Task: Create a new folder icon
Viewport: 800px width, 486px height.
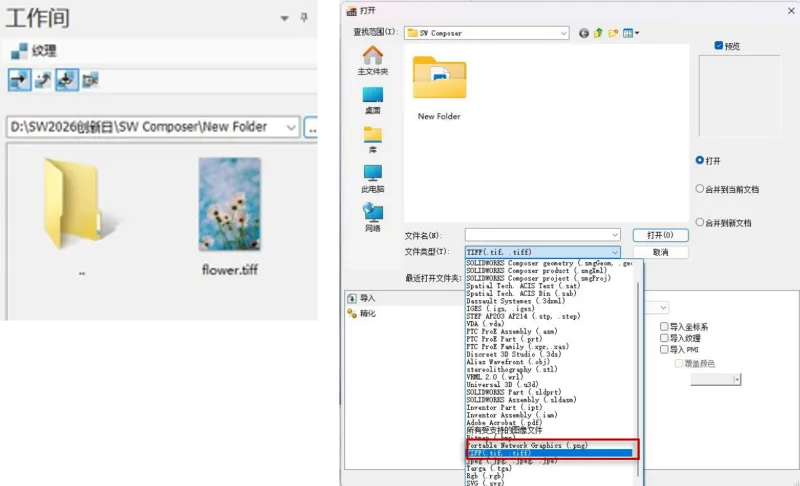Action: coord(613,33)
